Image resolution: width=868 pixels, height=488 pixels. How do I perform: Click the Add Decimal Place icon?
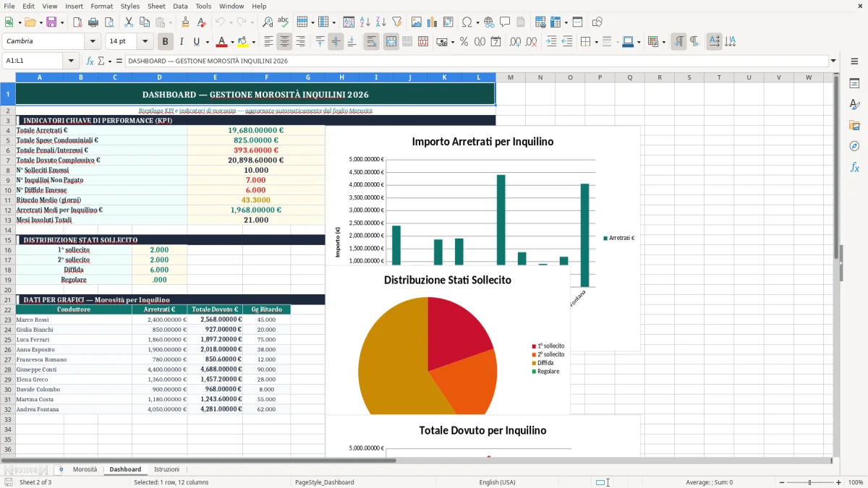coord(515,42)
